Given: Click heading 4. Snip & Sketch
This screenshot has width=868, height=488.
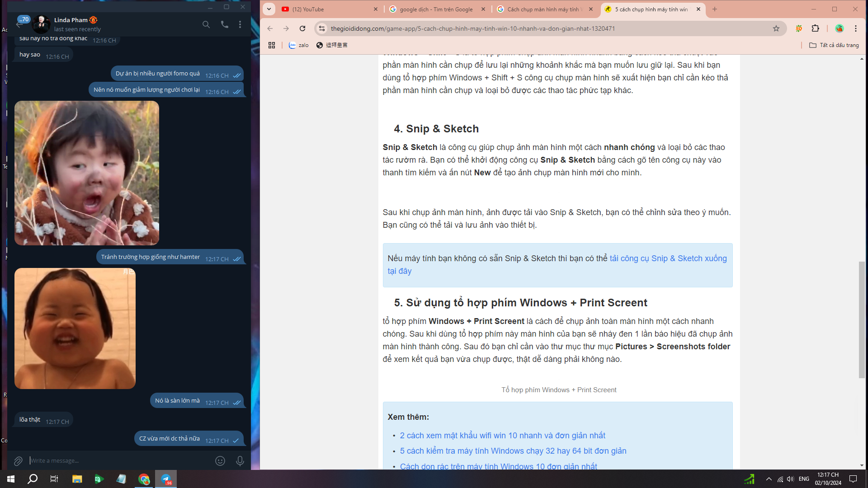Looking at the screenshot, I should click(436, 129).
